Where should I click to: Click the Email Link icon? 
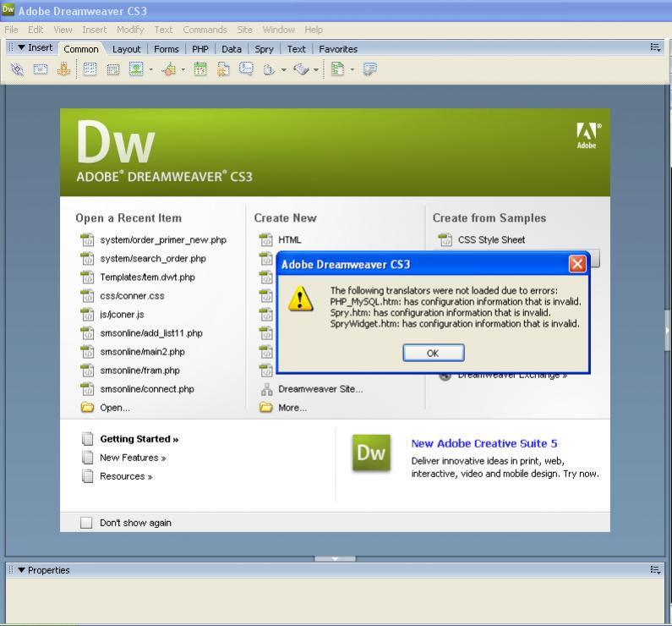point(41,69)
